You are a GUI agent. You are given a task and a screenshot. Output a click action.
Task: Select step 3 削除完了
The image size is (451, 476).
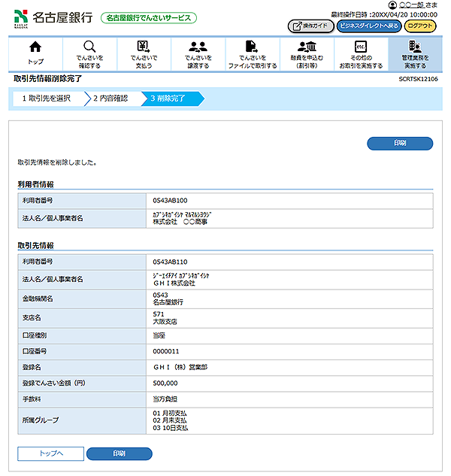tap(171, 98)
